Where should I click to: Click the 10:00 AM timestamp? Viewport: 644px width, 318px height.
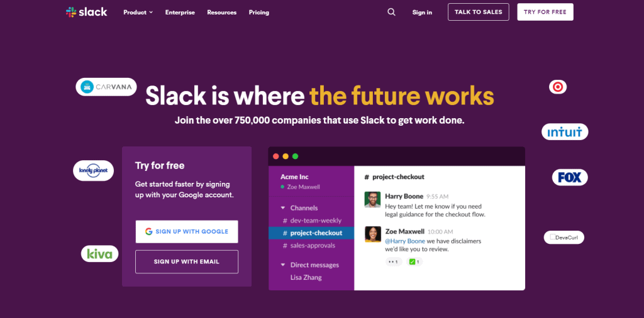(x=440, y=232)
